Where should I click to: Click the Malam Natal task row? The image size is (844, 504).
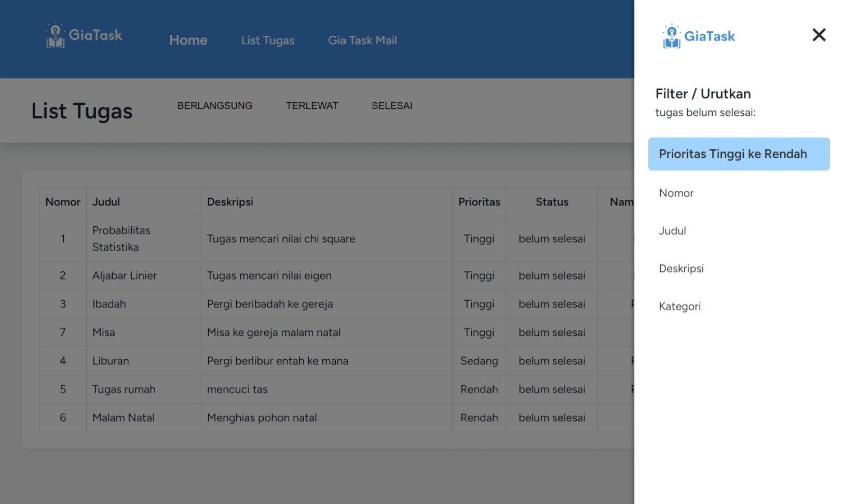click(x=260, y=417)
